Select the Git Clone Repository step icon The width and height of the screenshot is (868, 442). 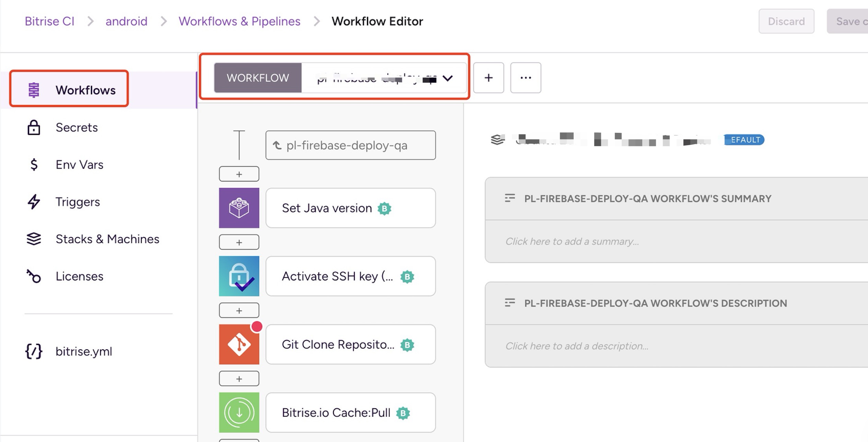(239, 344)
